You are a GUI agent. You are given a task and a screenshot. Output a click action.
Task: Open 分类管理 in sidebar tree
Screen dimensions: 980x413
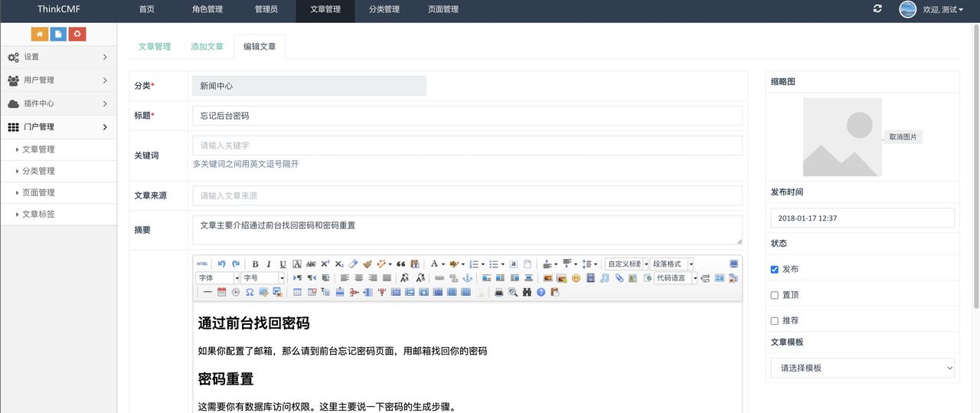(x=58, y=171)
